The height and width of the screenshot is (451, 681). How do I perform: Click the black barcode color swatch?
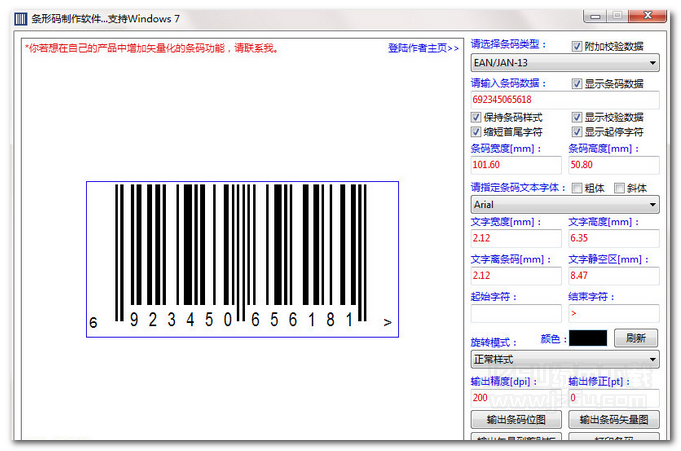point(588,338)
